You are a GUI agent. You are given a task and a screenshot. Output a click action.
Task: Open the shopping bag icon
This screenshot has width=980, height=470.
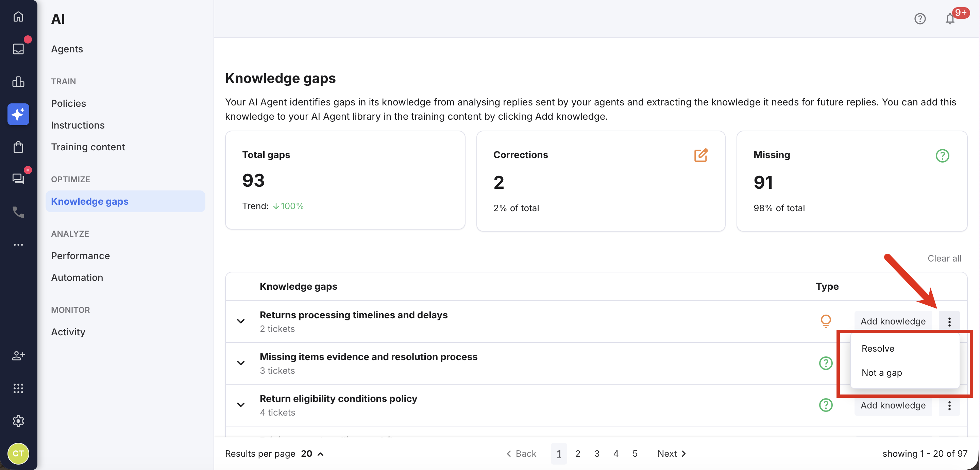click(18, 147)
